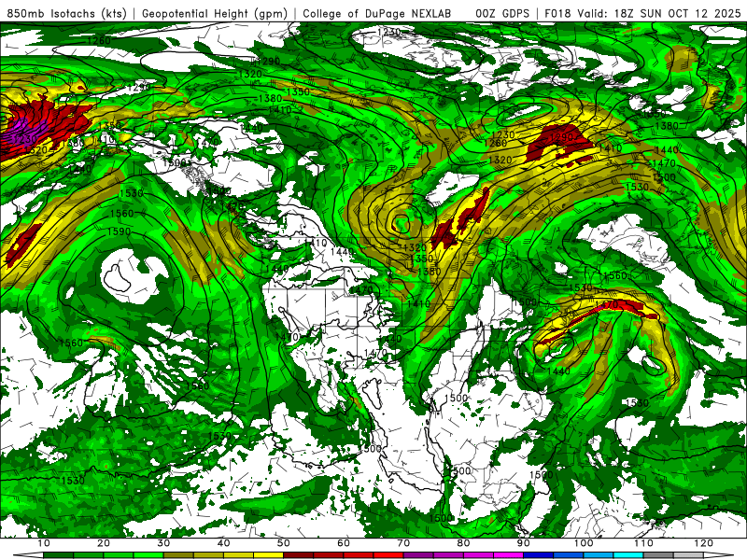Click the '850mb Isotachs (kts)' title text
The image size is (747, 560).
66,13
